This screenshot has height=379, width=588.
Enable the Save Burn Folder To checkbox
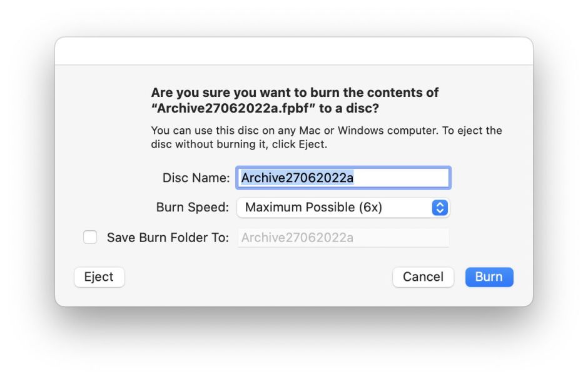[x=90, y=238]
